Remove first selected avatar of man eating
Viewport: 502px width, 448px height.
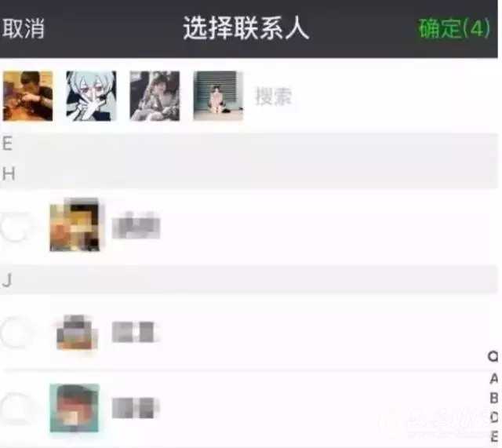point(28,96)
